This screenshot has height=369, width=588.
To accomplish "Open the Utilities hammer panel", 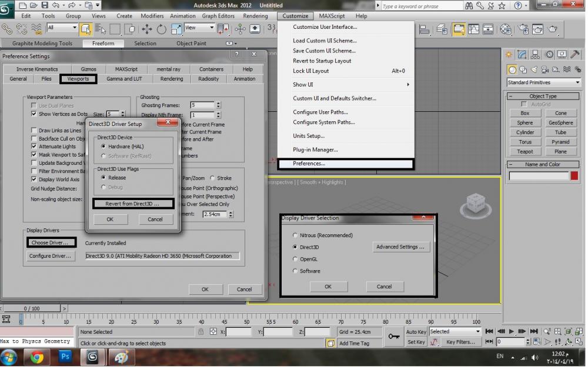I will [x=576, y=54].
